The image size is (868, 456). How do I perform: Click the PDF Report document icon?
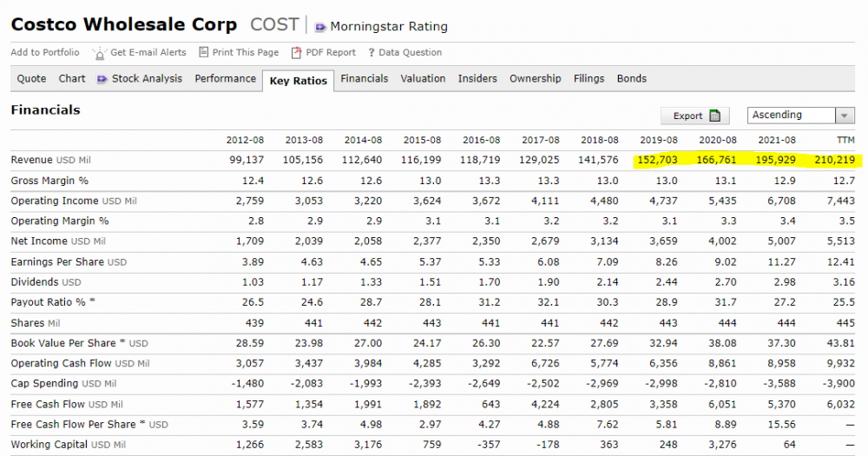(x=297, y=52)
